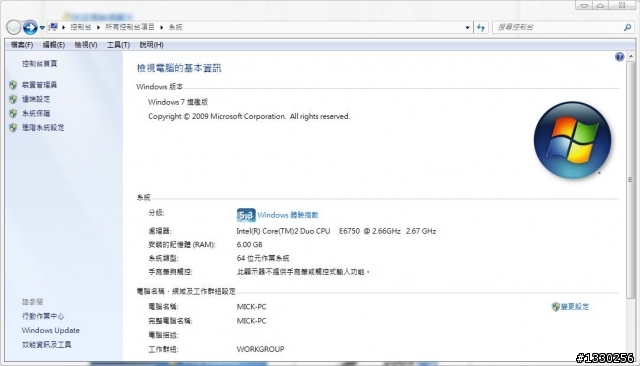Click the processor value Intel Core2 Duo E6750
Image resolution: width=640 pixels, height=366 pixels.
pos(336,231)
